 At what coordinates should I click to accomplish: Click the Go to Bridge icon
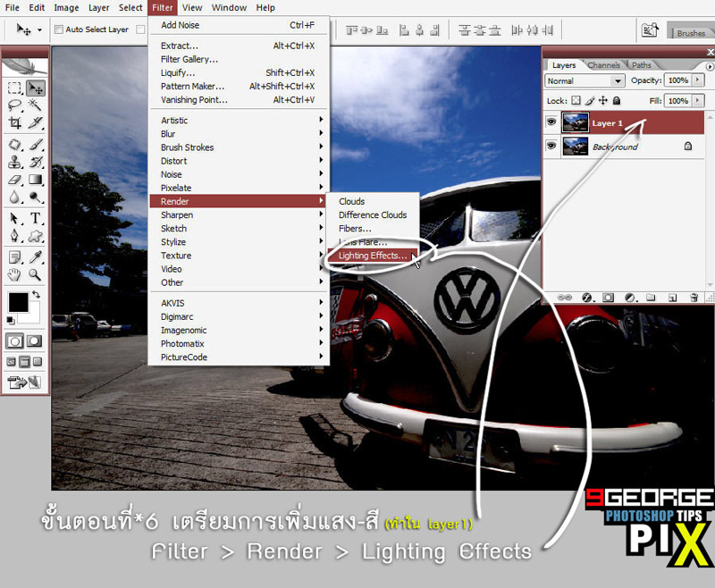point(650,30)
